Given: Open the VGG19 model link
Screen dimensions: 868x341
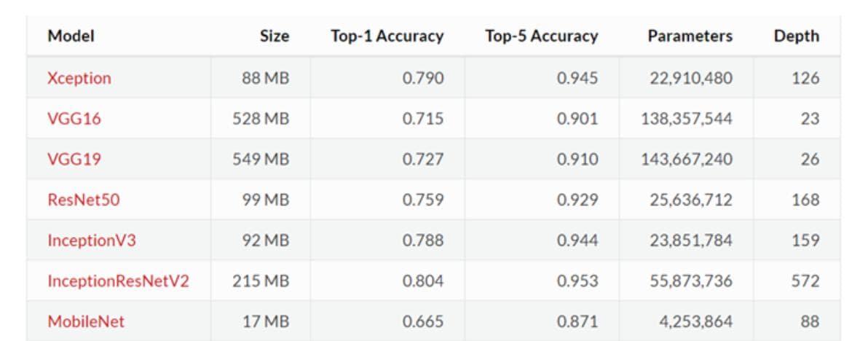Looking at the screenshot, I should [74, 159].
